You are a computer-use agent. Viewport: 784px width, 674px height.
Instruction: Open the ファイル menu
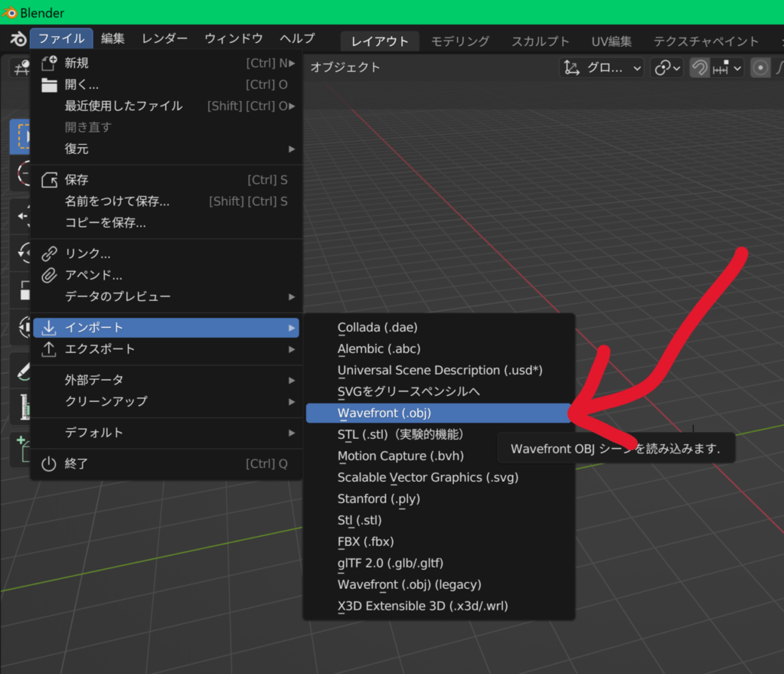61,38
